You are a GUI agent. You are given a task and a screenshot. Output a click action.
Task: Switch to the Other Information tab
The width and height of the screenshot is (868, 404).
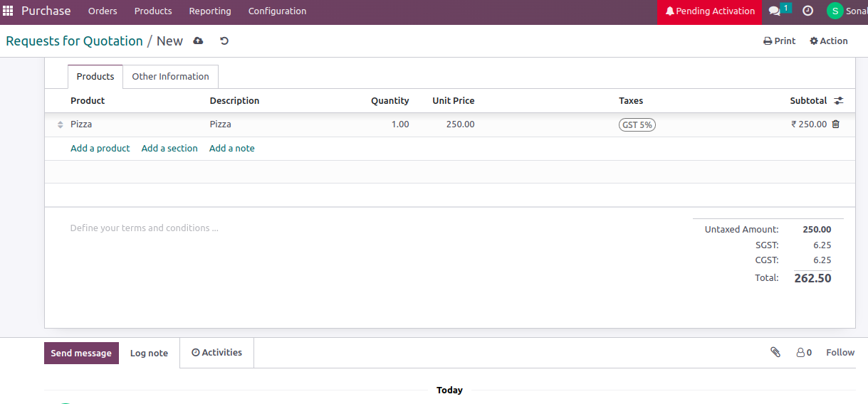170,77
